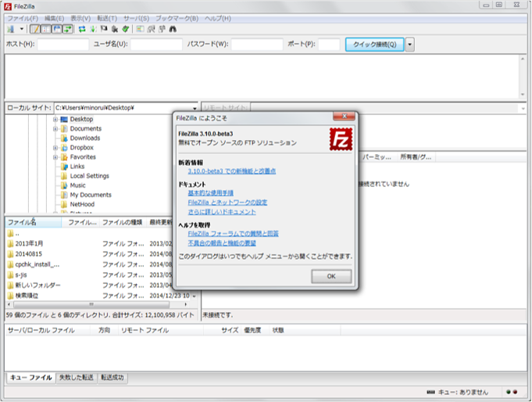Focus the ユーザ名(U) input field
This screenshot has width=532, height=402.
[156, 44]
